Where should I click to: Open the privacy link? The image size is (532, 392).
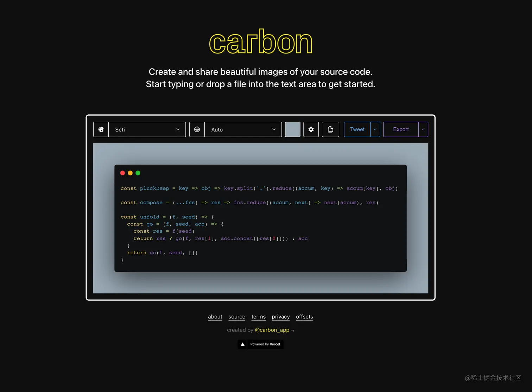[281, 317]
